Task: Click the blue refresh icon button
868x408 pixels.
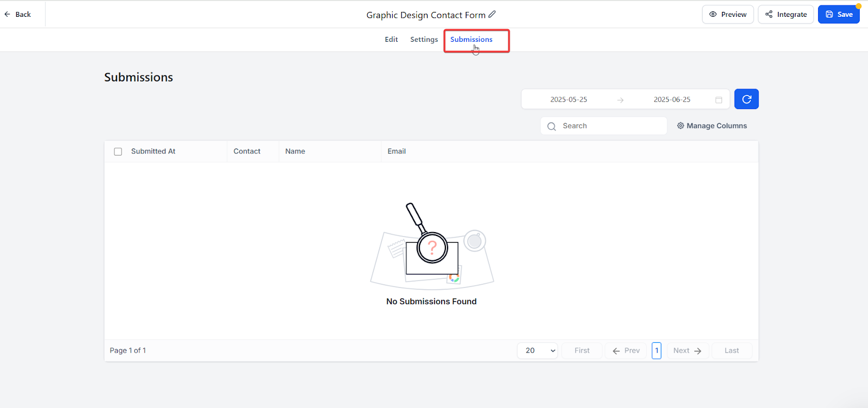Action: [746, 99]
